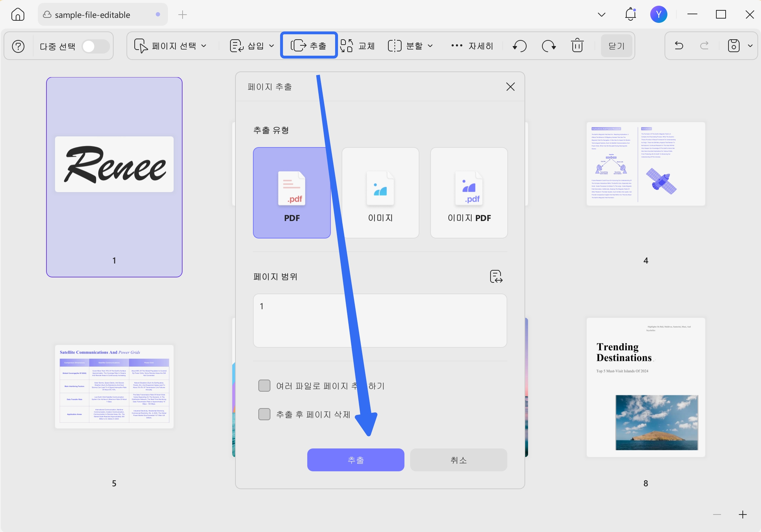
Task: Toggle the 다중 선택 switch
Action: pyautogui.click(x=95, y=46)
